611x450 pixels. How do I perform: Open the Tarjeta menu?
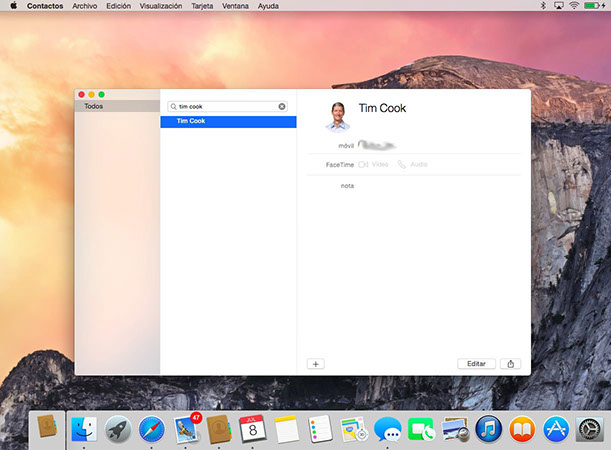click(203, 6)
